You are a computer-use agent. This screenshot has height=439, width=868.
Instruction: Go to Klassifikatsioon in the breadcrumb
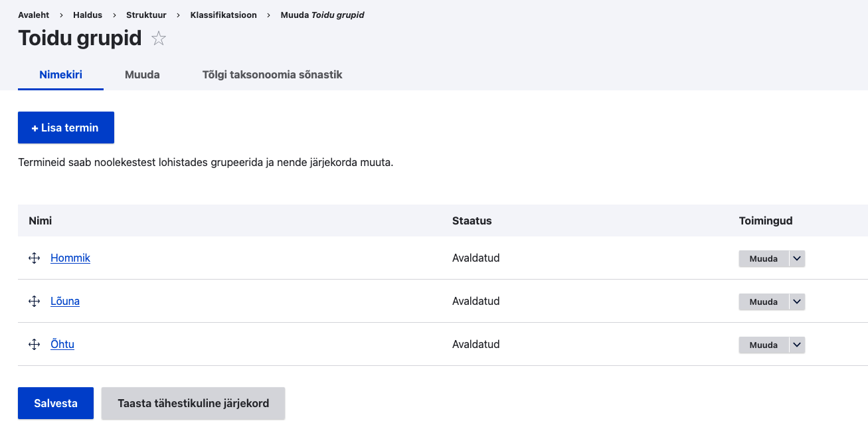[x=223, y=15]
